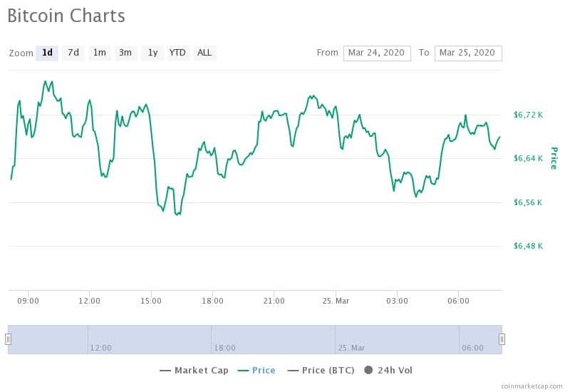Switch zoom to 7d
The height and width of the screenshot is (392, 570).
(73, 53)
